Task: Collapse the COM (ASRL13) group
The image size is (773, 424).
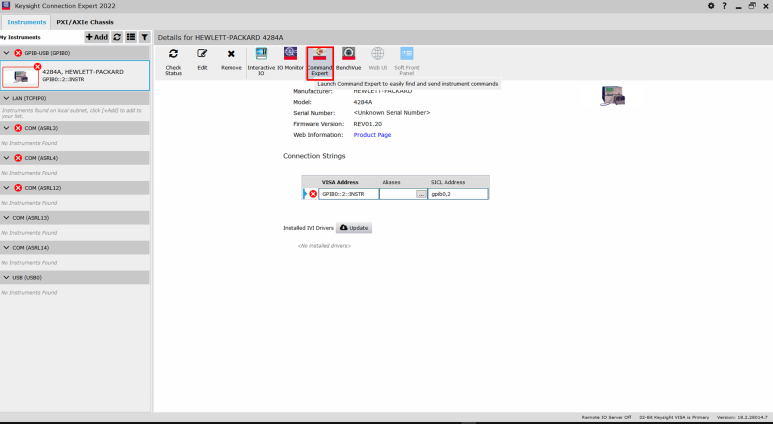Action: (6, 218)
